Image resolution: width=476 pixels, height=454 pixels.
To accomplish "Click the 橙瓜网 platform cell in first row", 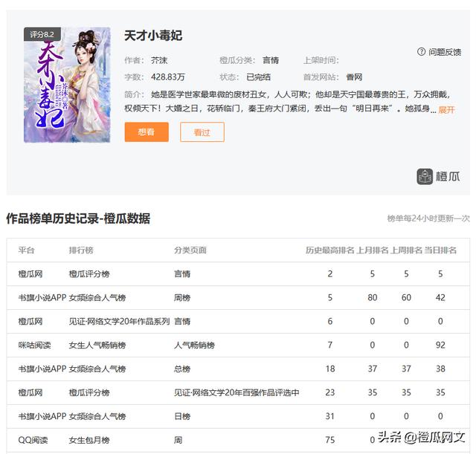I will 30,274.
